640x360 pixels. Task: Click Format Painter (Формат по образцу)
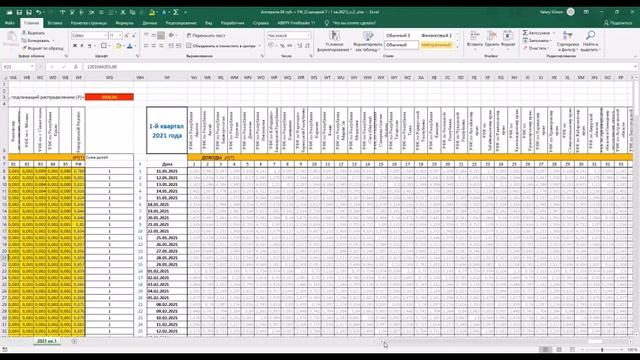click(x=43, y=48)
